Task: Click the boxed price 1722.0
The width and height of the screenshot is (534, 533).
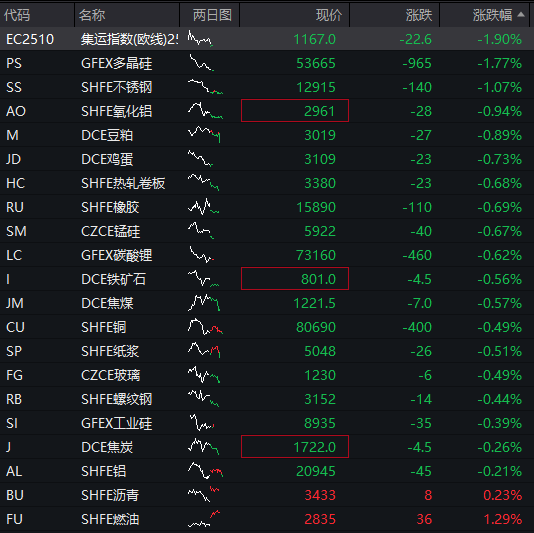Action: click(295, 446)
